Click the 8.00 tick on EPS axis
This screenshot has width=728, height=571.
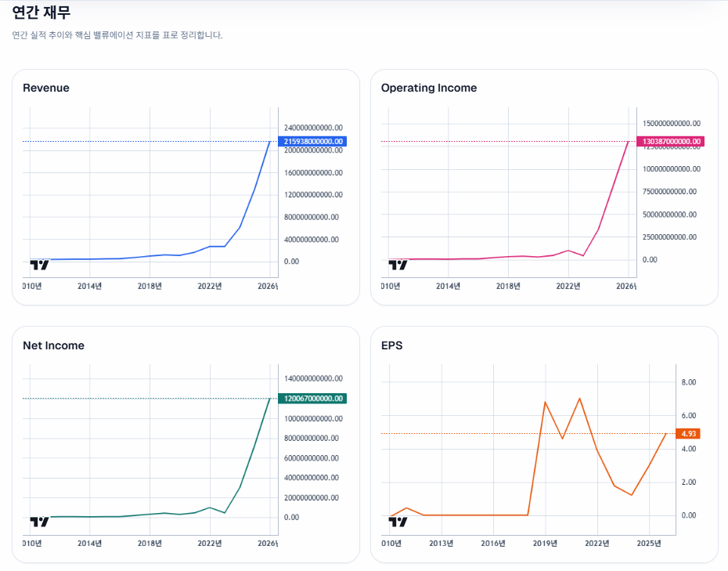pyautogui.click(x=689, y=382)
